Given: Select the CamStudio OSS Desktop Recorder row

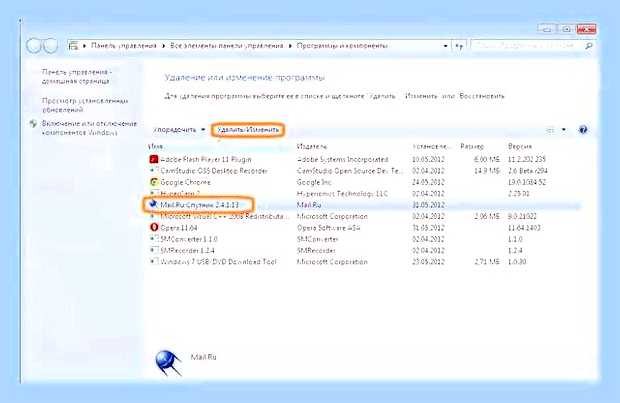Looking at the screenshot, I should coord(364,170).
